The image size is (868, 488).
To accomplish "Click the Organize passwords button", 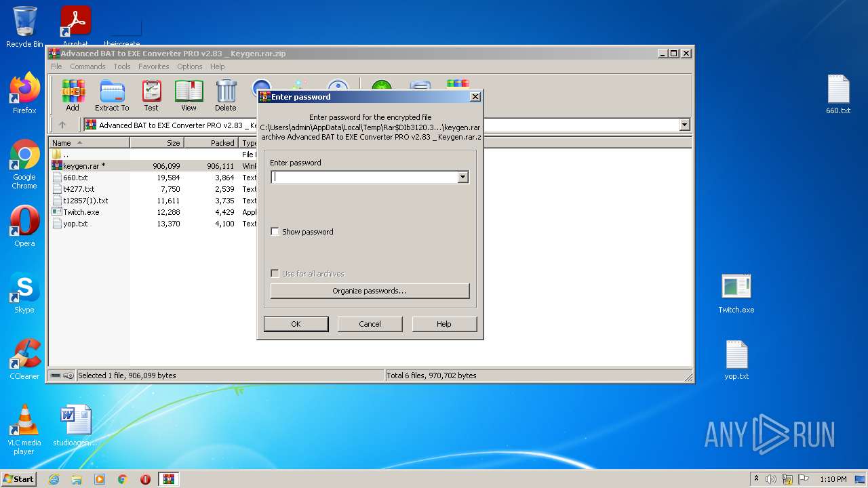I will (370, 291).
